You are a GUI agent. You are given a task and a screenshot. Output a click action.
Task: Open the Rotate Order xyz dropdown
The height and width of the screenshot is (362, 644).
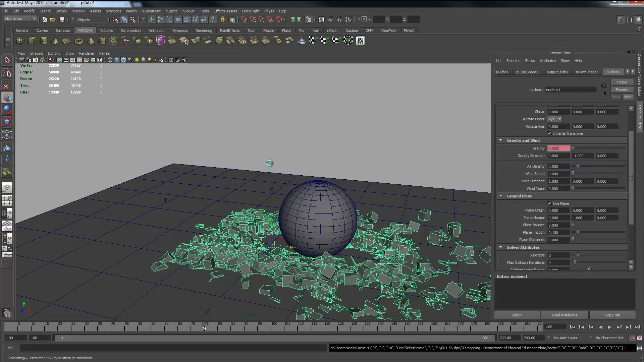click(554, 119)
